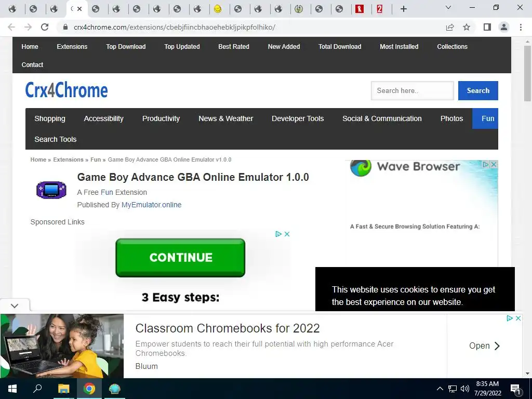The image size is (532, 399).
Task: Select the Accessibility category
Action: tap(103, 118)
